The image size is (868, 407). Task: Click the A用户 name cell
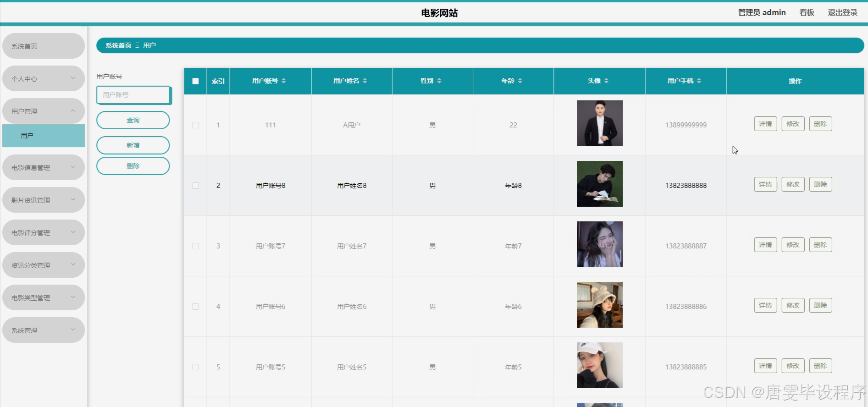tap(352, 125)
